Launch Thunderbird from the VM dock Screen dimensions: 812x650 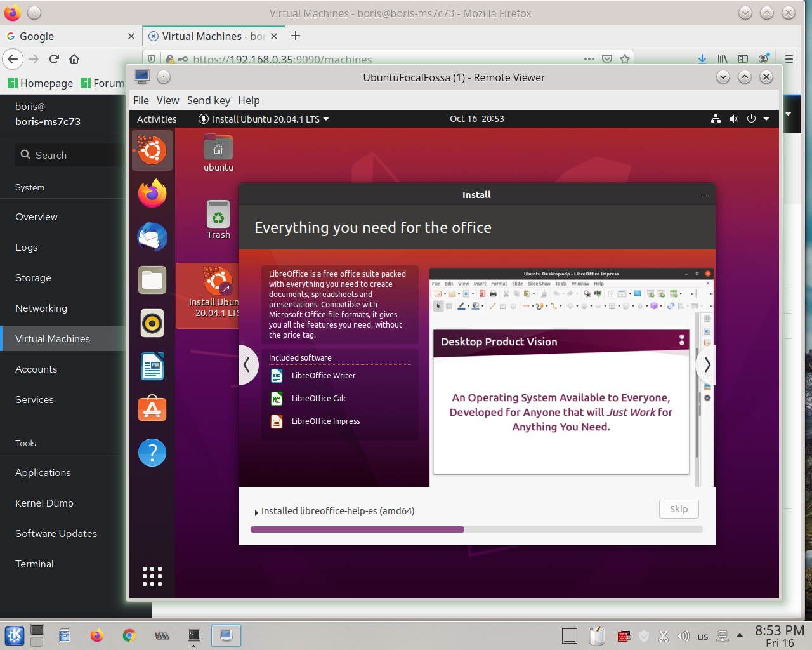click(152, 237)
